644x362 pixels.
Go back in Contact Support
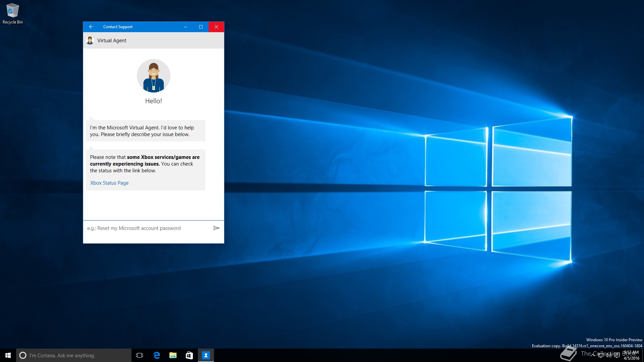(x=91, y=27)
